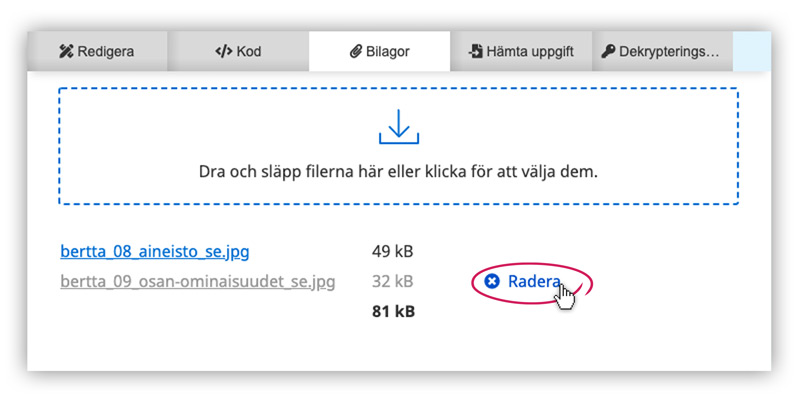Click the blue X circle icon beside Radera

pyautogui.click(x=491, y=282)
